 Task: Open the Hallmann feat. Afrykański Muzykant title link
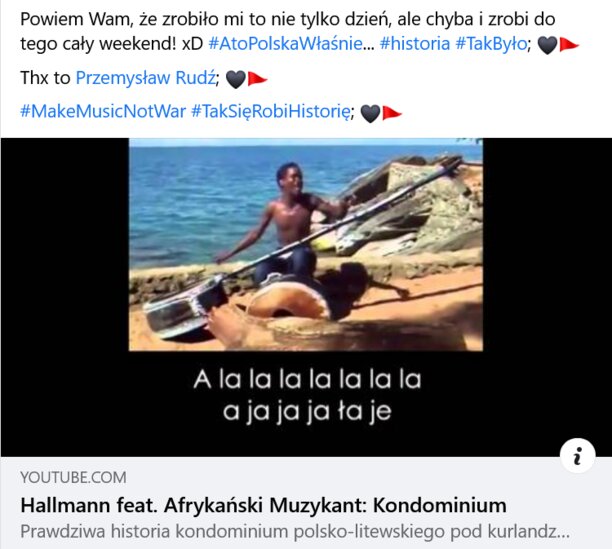tap(263, 505)
